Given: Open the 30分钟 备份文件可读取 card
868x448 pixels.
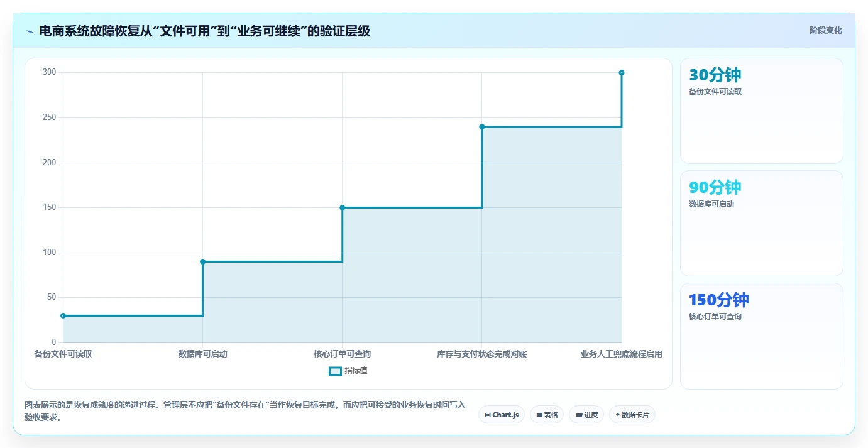Looking at the screenshot, I should (762, 111).
